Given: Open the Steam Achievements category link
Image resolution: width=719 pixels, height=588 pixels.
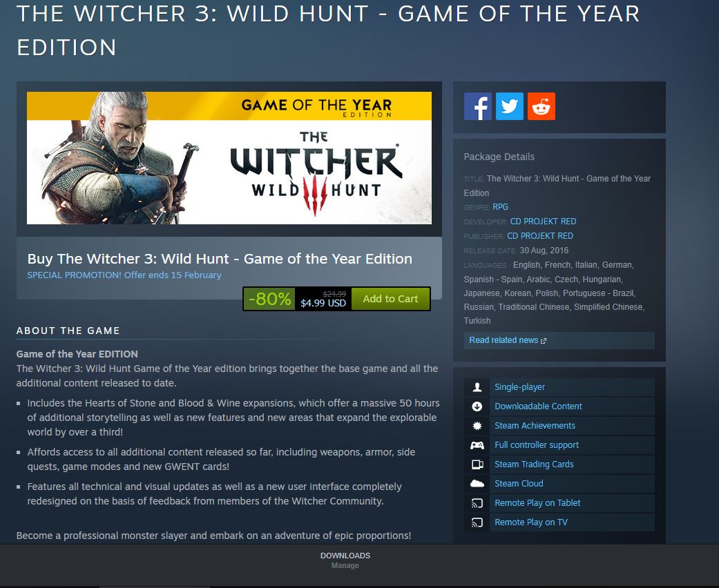Looking at the screenshot, I should tap(535, 426).
